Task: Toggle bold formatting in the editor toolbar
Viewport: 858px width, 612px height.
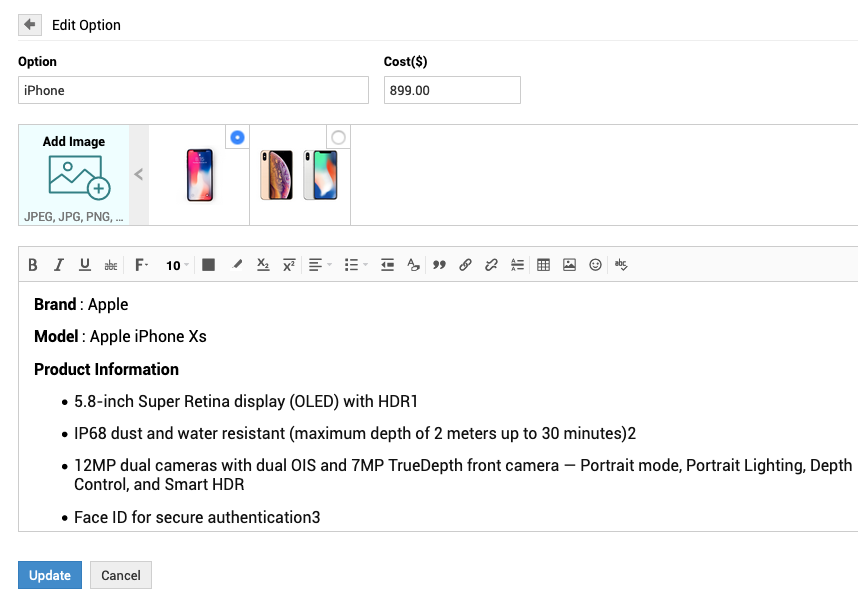Action: coord(33,265)
